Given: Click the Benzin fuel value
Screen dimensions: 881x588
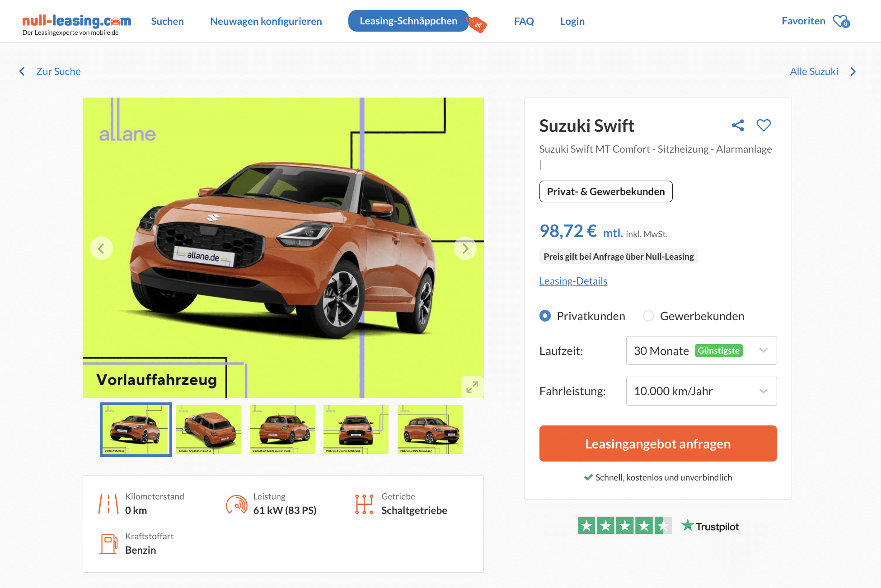Looking at the screenshot, I should coord(141,550).
